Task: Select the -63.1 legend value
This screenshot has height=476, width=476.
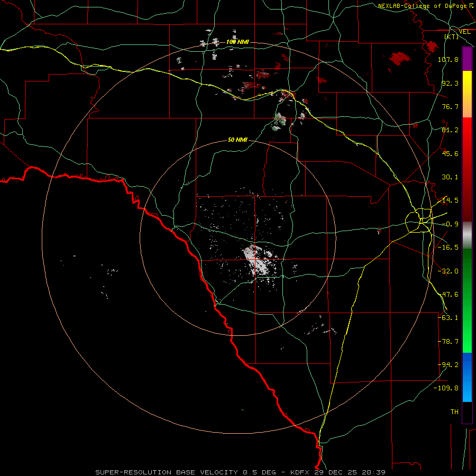Action: tap(448, 318)
